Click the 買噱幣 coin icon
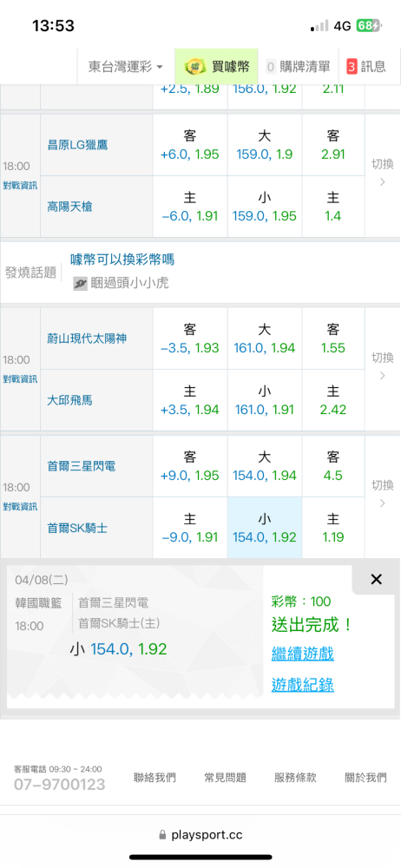The width and height of the screenshot is (401, 868). point(195,67)
